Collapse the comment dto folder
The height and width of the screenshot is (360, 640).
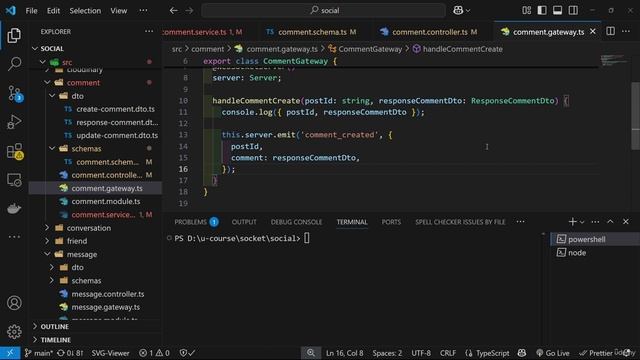pyautogui.click(x=52, y=96)
